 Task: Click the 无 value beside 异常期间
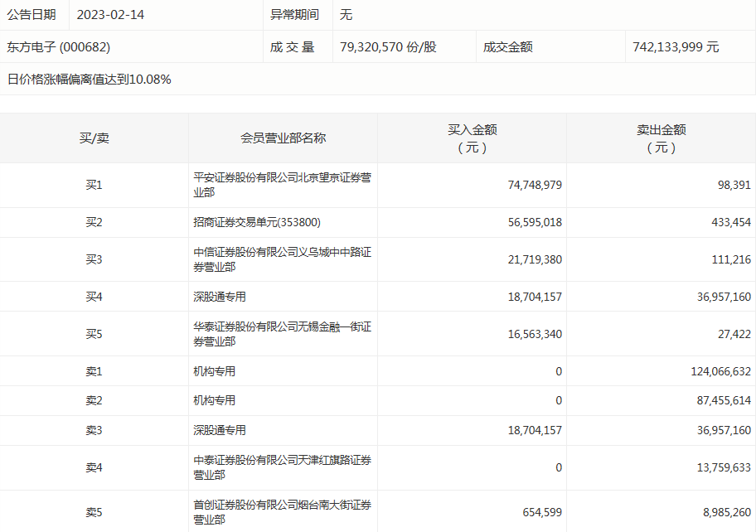click(346, 14)
